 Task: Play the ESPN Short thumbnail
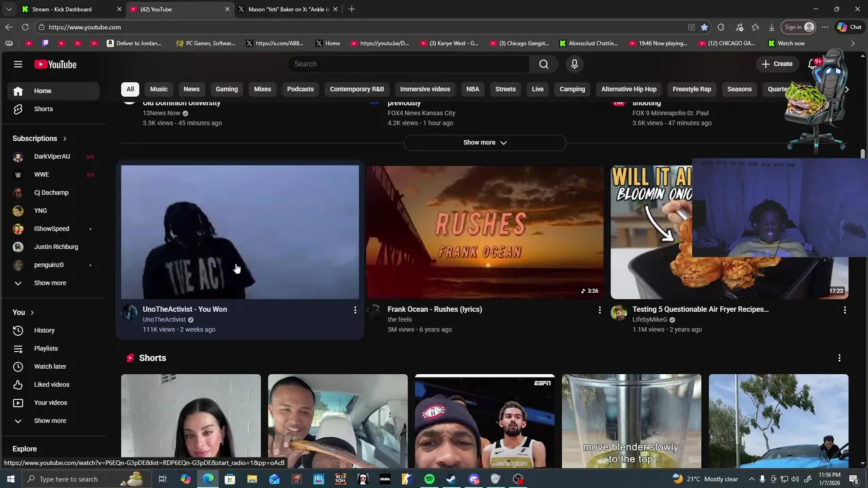(485, 421)
